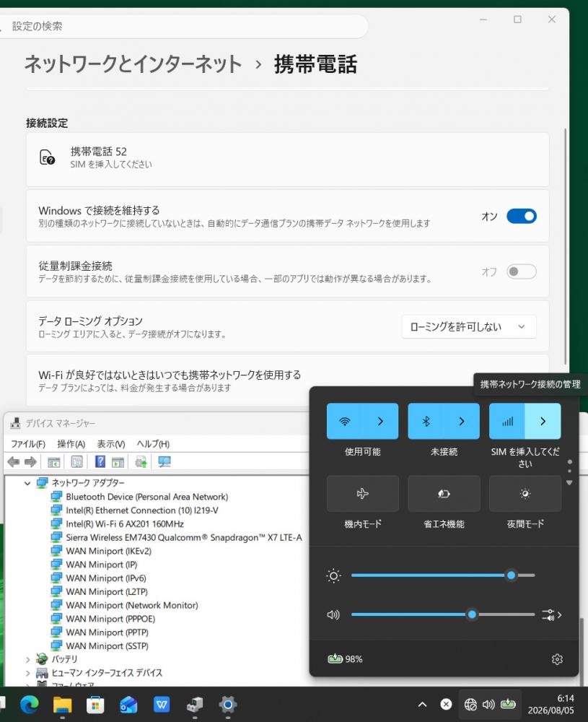Image resolution: width=588 pixels, height=722 pixels.
Task: Select WAN Miniport (IP) entry
Action: click(101, 565)
